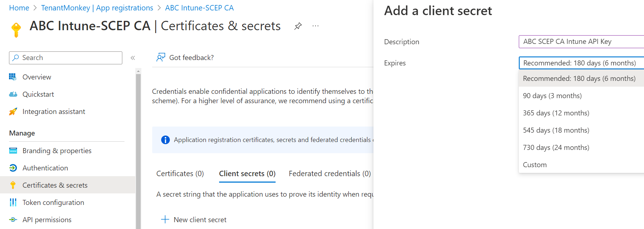Pick the Custom expiry option
Image resolution: width=644 pixels, height=229 pixels.
click(535, 165)
